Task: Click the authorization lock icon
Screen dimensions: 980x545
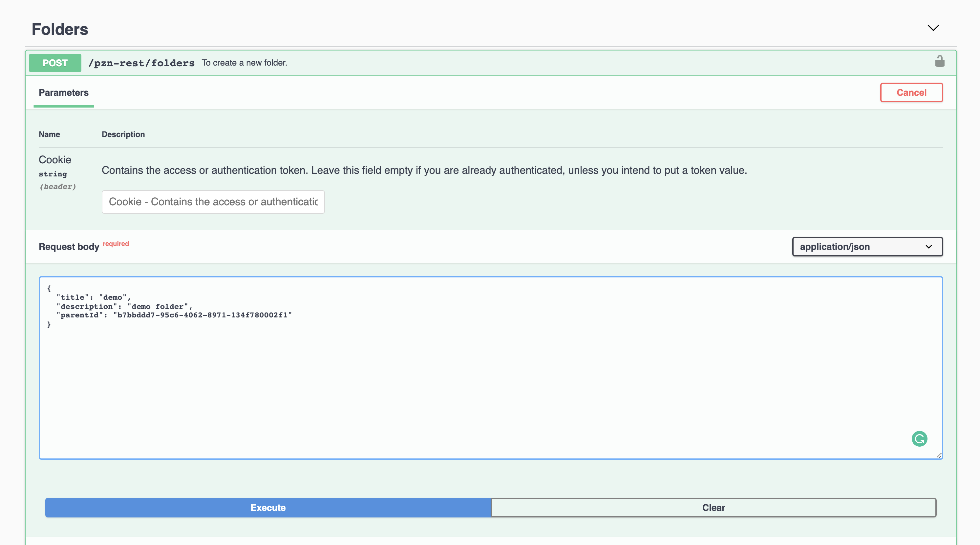Action: pyautogui.click(x=940, y=62)
